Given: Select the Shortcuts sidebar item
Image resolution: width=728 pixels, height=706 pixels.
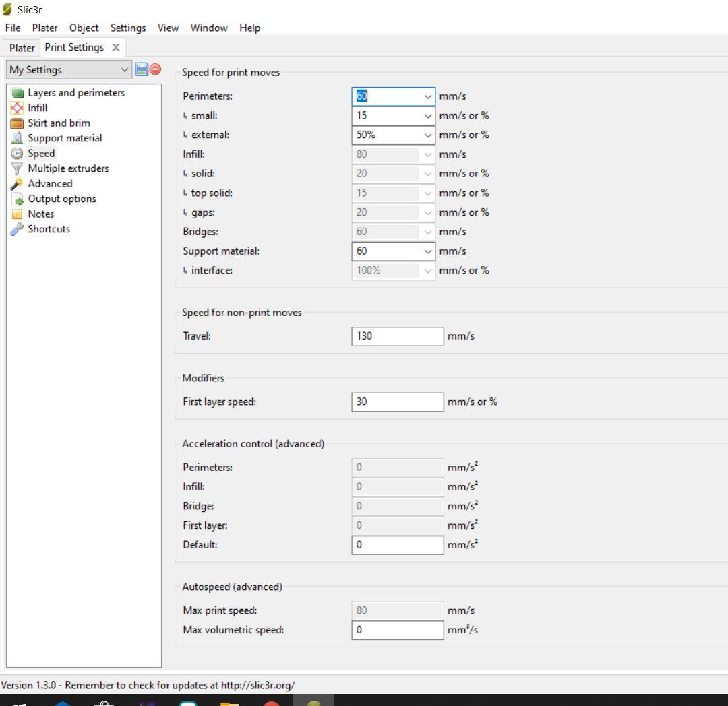Looking at the screenshot, I should click(49, 229).
